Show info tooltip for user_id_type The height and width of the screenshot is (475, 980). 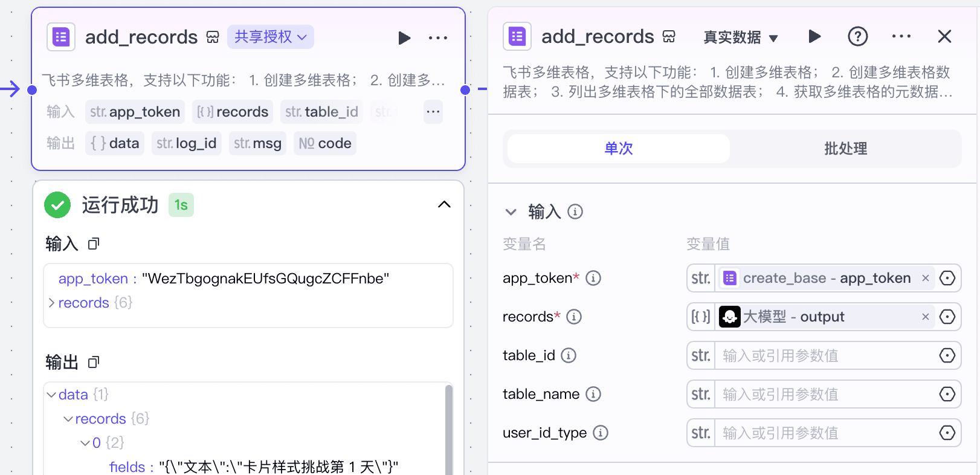601,433
